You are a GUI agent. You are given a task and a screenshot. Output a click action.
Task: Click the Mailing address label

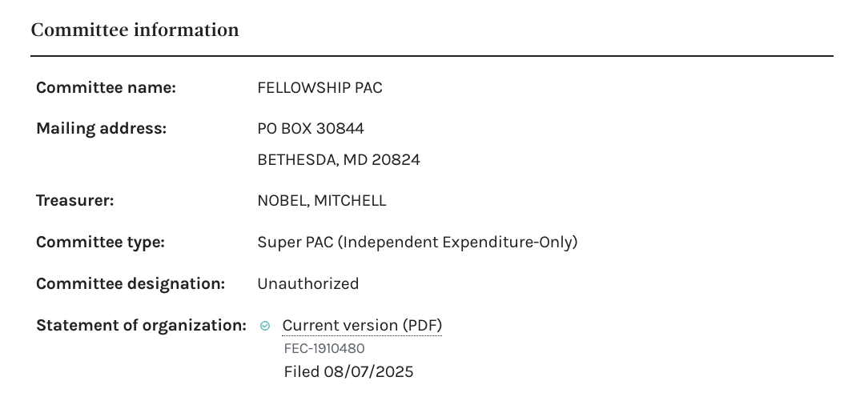101,128
